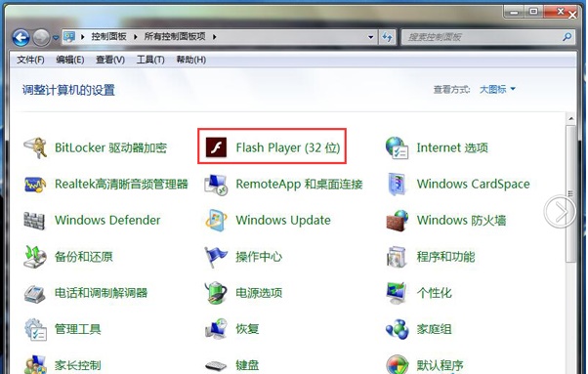
Task: Click the refresh button beside address bar
Action: coord(388,37)
